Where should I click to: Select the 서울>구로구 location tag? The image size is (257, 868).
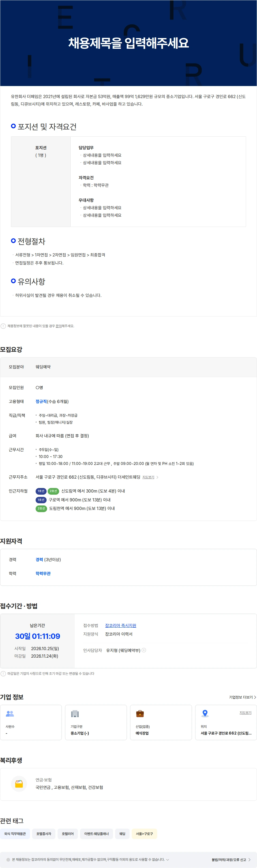coord(144,834)
